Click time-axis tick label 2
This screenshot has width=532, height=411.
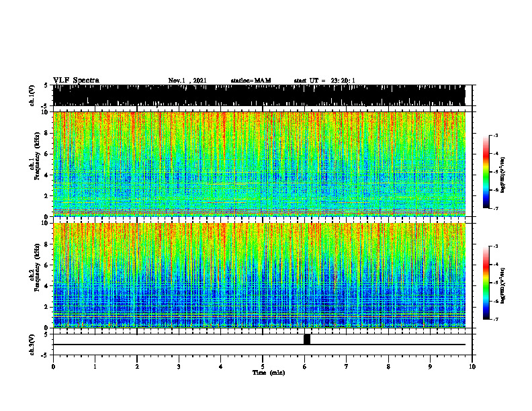click(137, 367)
